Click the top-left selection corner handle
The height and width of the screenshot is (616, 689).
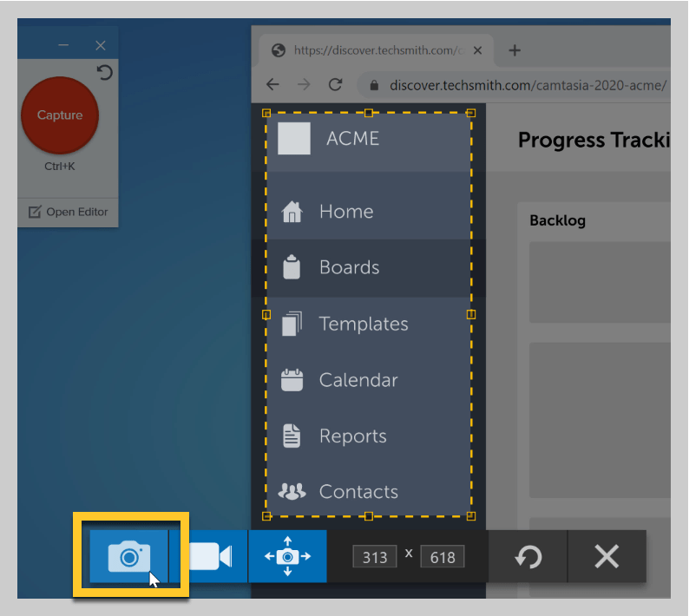266,113
